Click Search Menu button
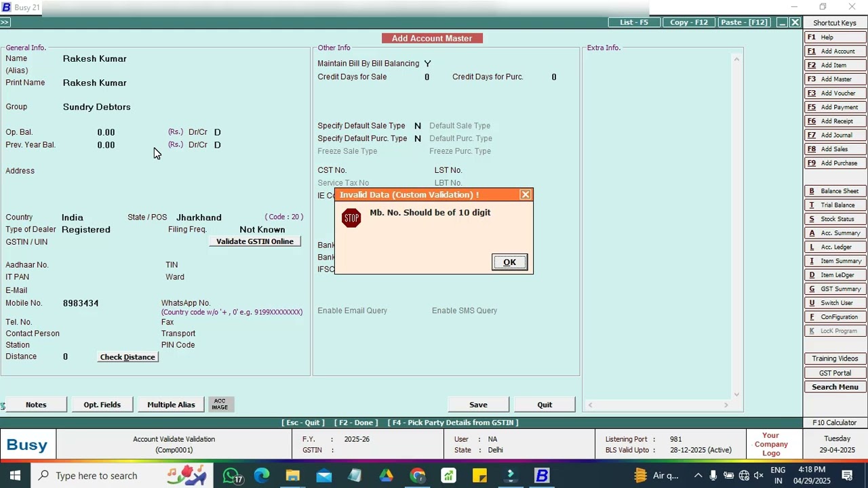Screen dimensions: 868x488 pyautogui.click(x=835, y=387)
